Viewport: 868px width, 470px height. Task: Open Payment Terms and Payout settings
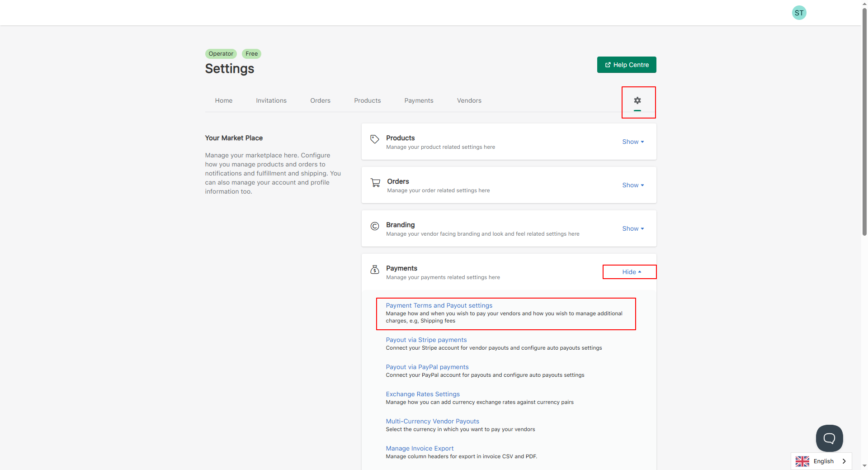click(439, 305)
